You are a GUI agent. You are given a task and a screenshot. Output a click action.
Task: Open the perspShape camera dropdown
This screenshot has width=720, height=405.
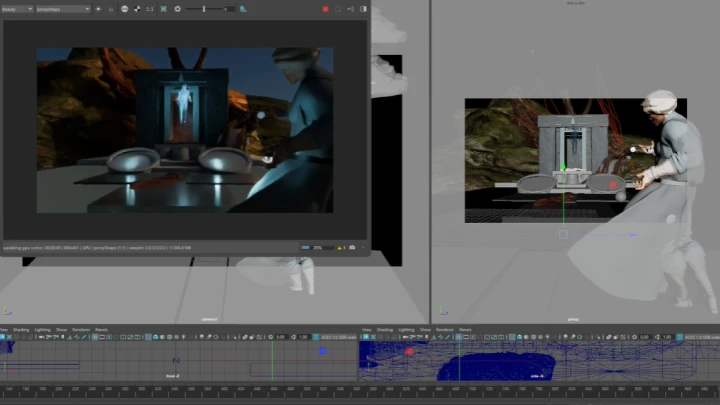(x=62, y=9)
